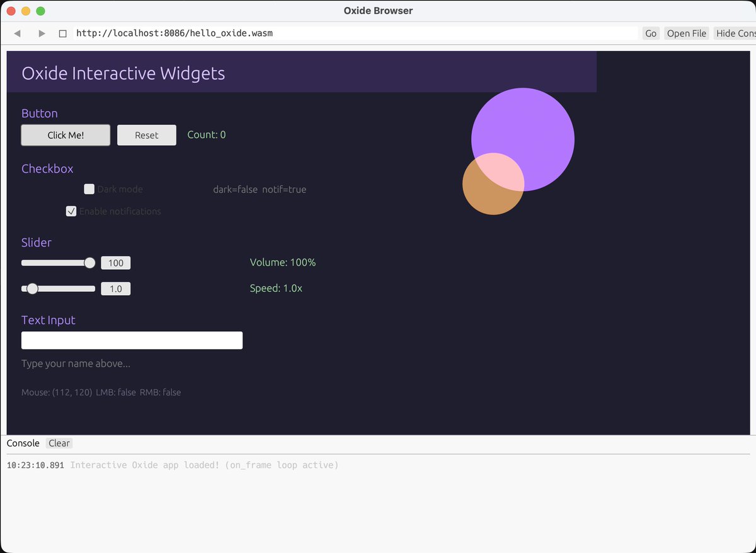Image resolution: width=756 pixels, height=553 pixels.
Task: Go back with the left arrow icon
Action: (x=17, y=33)
